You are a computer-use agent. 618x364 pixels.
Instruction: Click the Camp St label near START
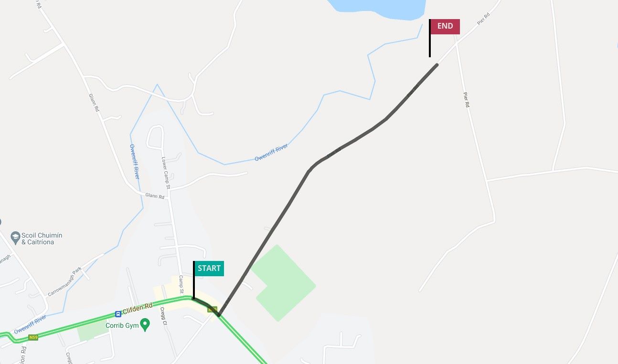(x=181, y=284)
